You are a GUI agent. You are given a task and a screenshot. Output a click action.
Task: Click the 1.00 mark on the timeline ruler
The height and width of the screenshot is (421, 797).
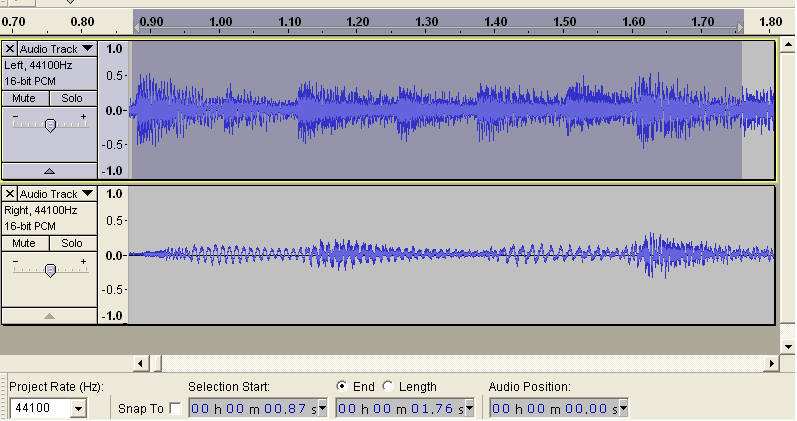(x=221, y=22)
